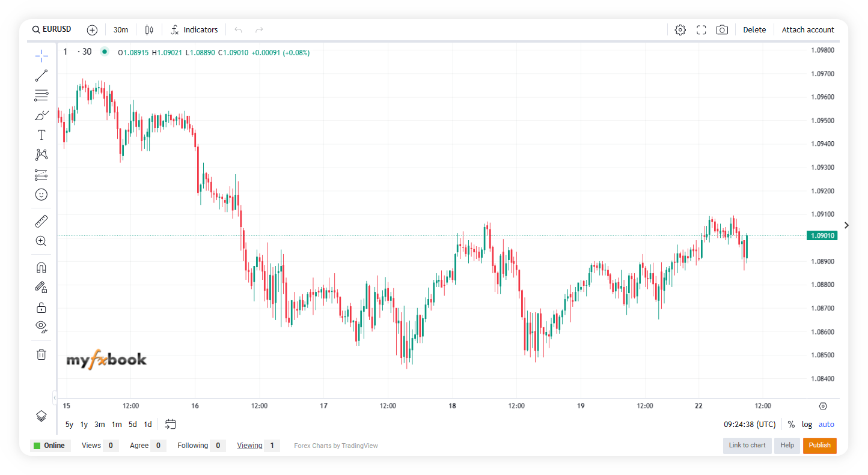This screenshot has height=475, width=868.
Task: Select the Text annotation tool
Action: 41,135
